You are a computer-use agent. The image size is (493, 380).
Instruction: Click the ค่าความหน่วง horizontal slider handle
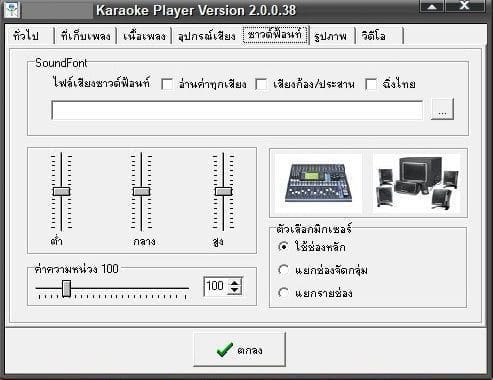point(67,288)
